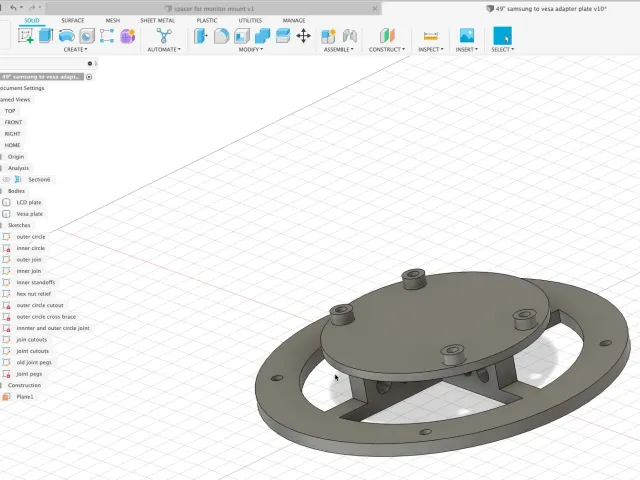Viewport: 640px width, 480px height.
Task: Open the SELECT dropdown
Action: point(502,49)
